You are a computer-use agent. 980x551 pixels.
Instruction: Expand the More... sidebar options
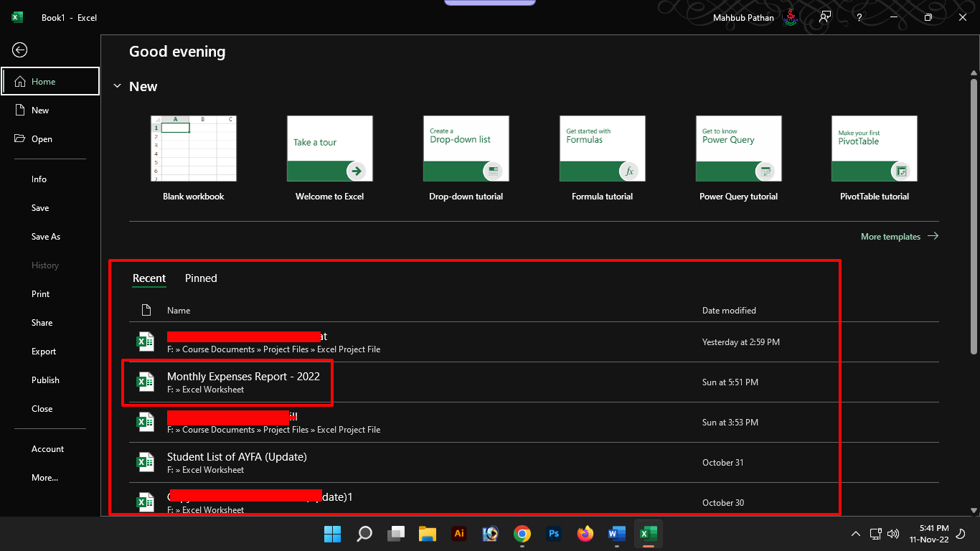44,478
